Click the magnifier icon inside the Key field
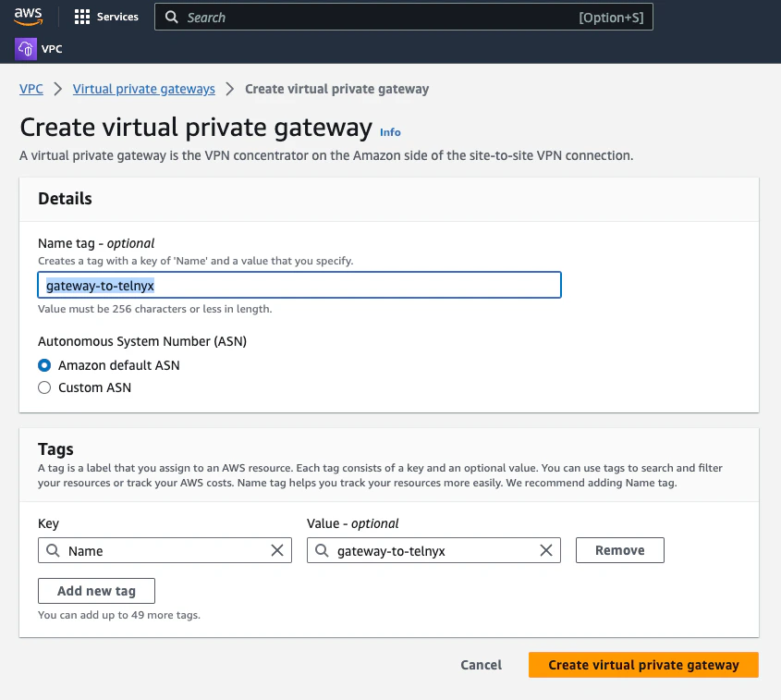The width and height of the screenshot is (781, 700). pyautogui.click(x=53, y=550)
